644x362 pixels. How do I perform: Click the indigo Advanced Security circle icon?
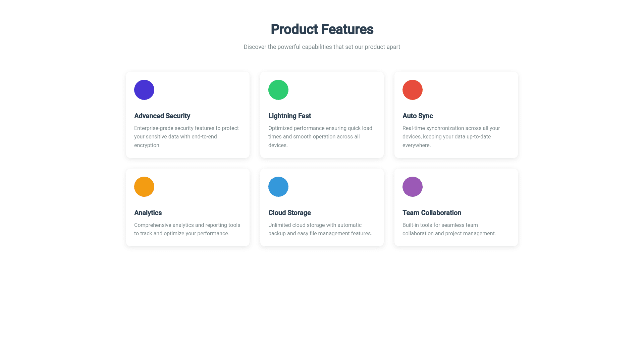[x=144, y=90]
